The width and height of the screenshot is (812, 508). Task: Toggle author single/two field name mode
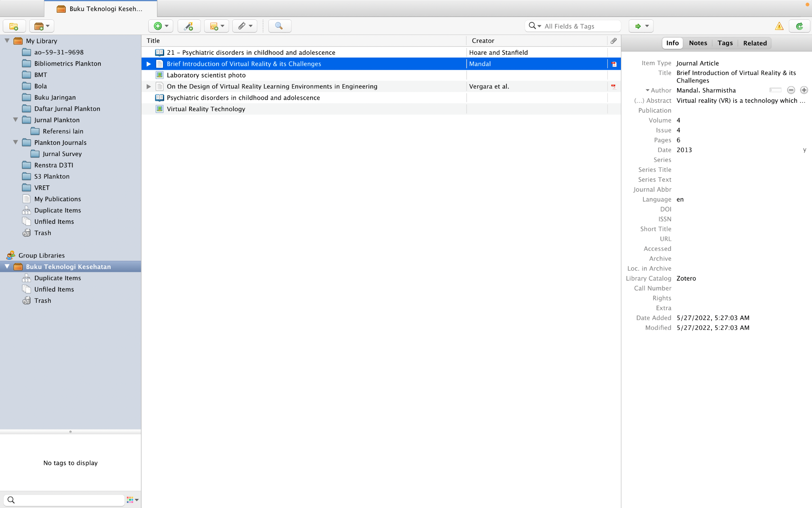tap(775, 90)
